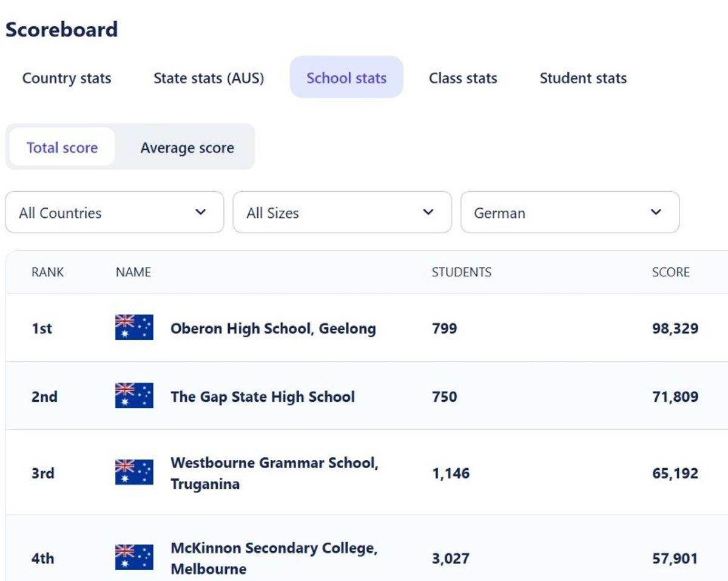The image size is (728, 581).
Task: Click The Gap State High School's flag icon
Action: pos(134,396)
